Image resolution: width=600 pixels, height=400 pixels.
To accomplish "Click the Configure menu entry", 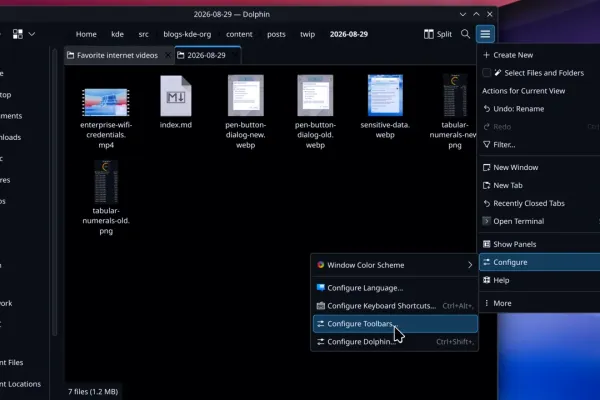I will (540, 262).
